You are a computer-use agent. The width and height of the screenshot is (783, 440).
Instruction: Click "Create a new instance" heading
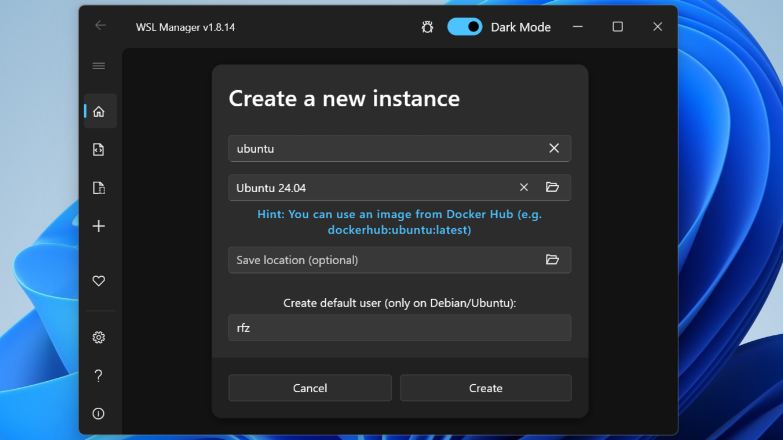coord(344,98)
